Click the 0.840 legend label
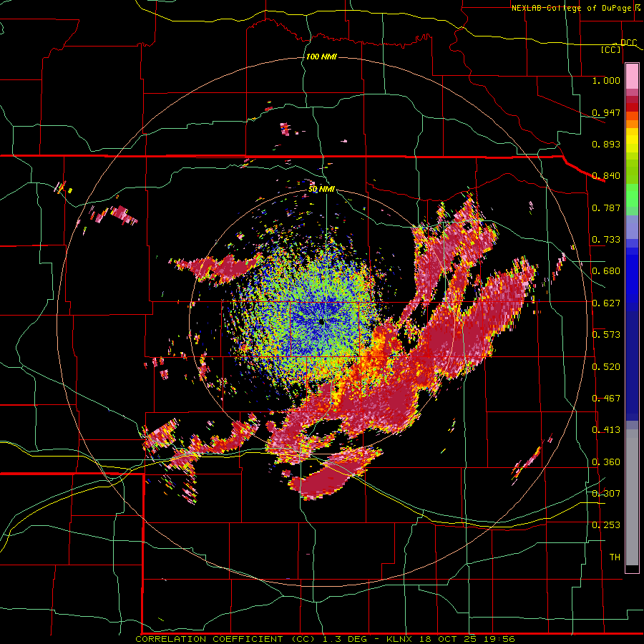644x644 pixels. (606, 176)
